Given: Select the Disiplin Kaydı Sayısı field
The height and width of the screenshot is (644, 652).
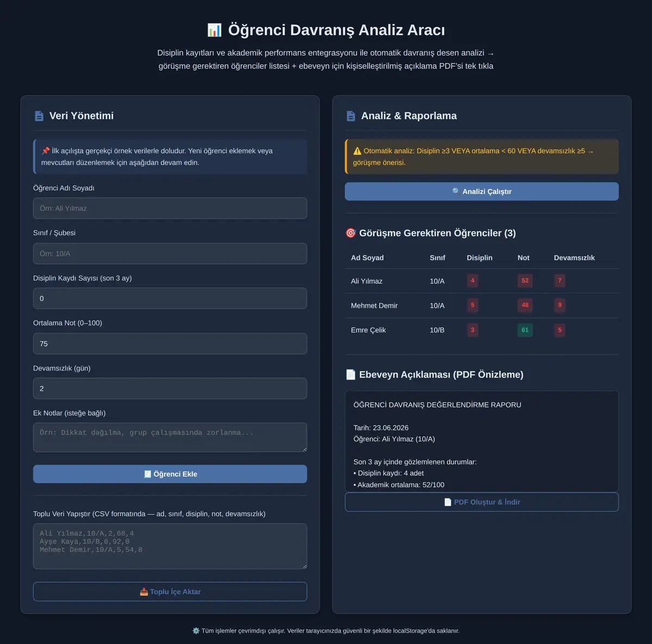Looking at the screenshot, I should tap(170, 299).
